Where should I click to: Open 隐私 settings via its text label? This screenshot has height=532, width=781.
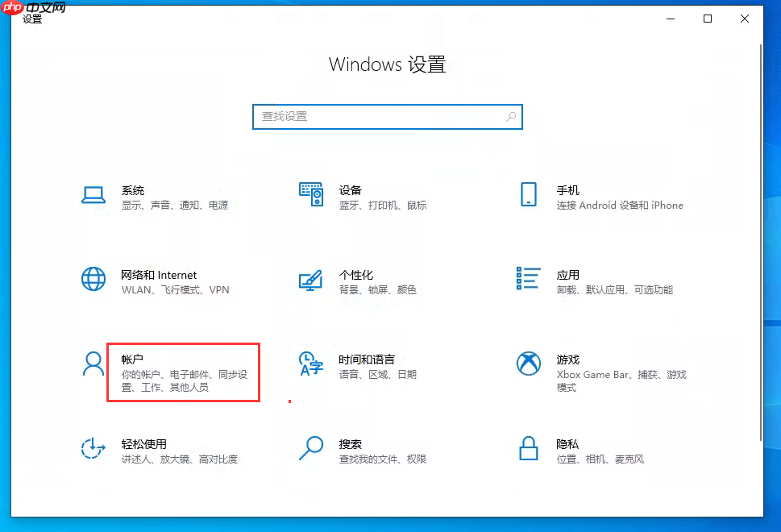(x=566, y=443)
